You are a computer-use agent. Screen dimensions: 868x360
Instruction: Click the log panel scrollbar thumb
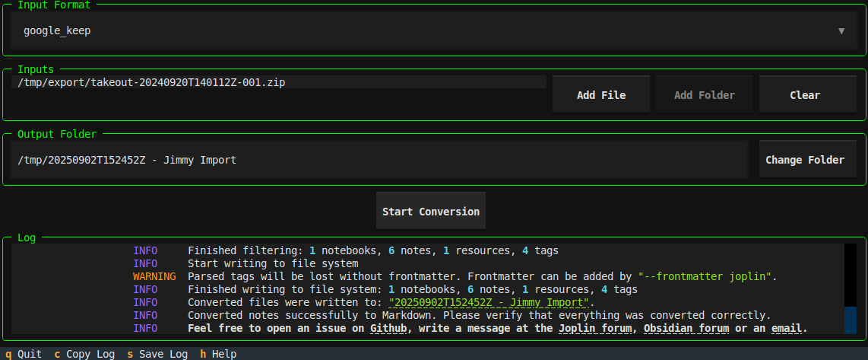(850, 320)
